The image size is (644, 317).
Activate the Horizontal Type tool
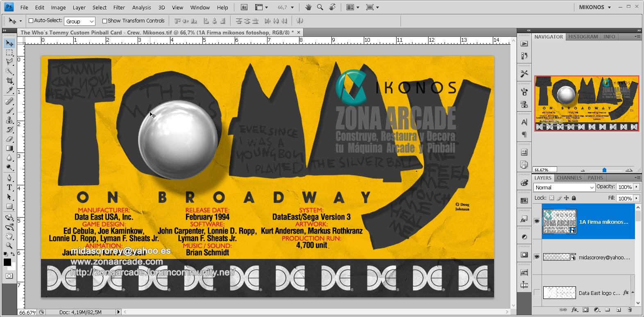pos(9,187)
